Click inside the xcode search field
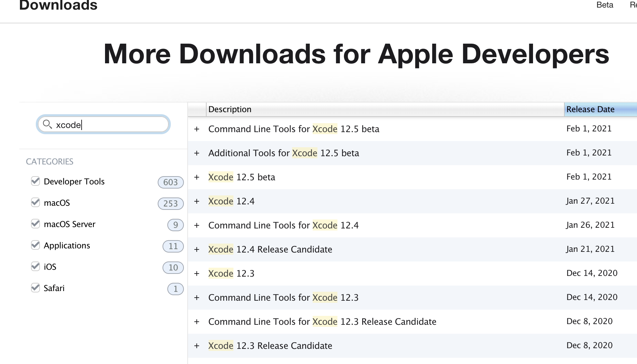This screenshot has height=364, width=637. [103, 125]
